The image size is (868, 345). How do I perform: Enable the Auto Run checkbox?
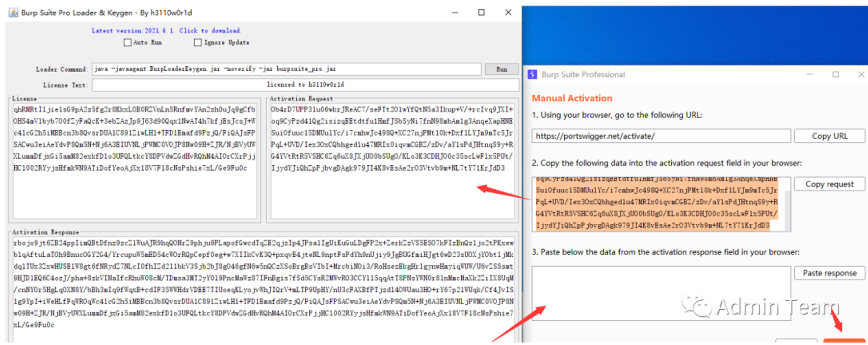click(x=128, y=43)
